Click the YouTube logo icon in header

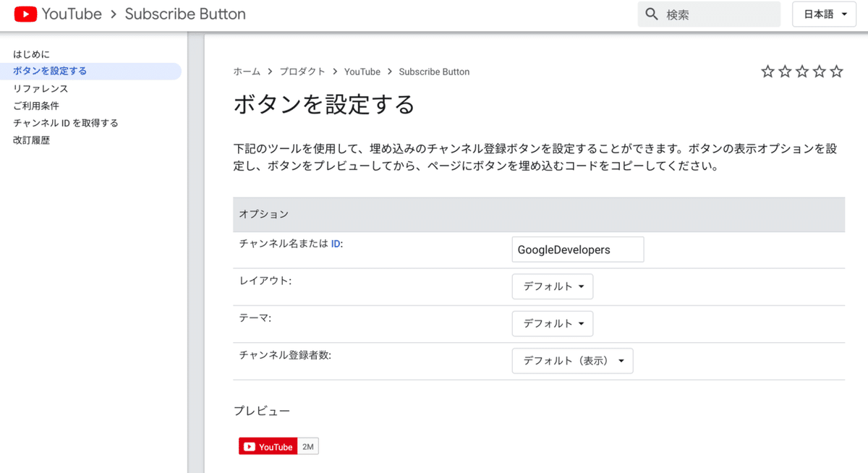tap(25, 14)
